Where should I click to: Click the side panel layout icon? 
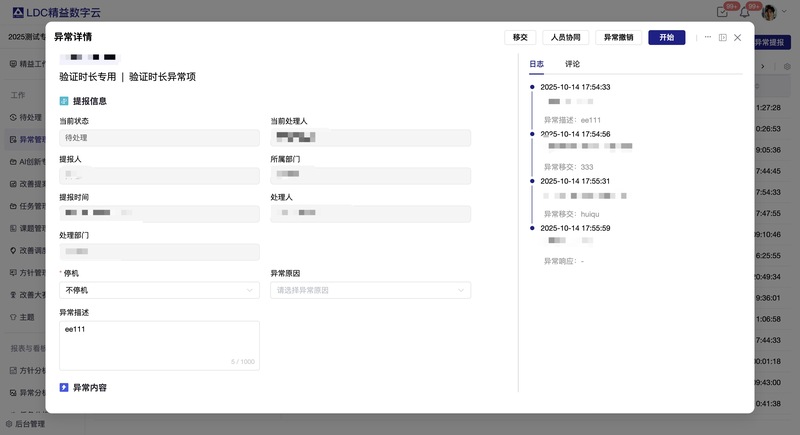(722, 37)
